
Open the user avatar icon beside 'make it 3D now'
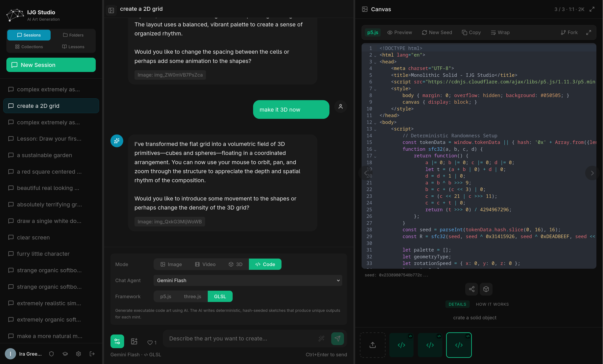coord(340,107)
